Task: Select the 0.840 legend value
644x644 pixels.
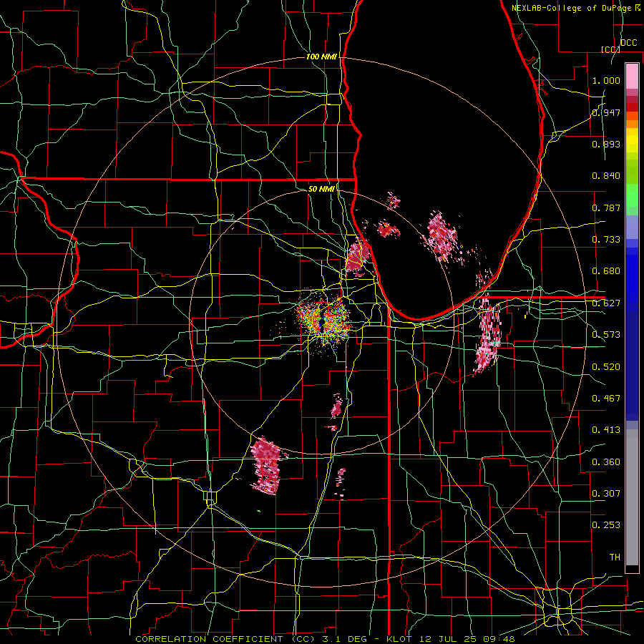Action: [606, 176]
